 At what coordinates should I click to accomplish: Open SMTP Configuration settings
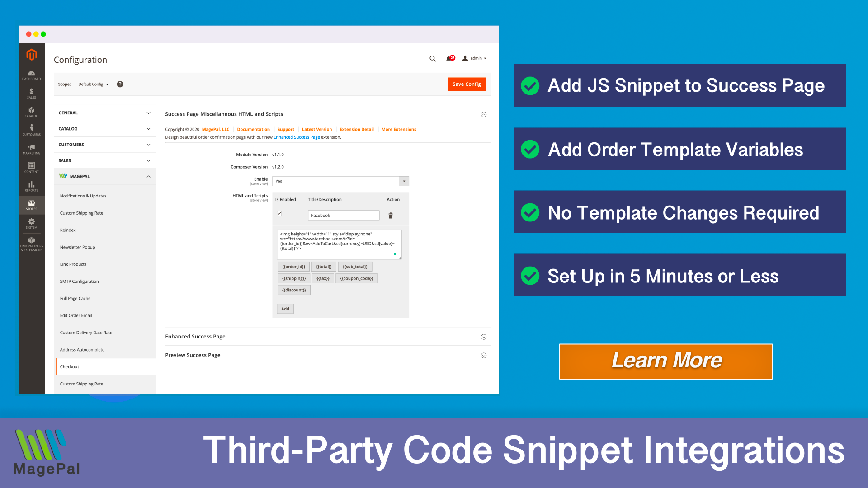(79, 281)
